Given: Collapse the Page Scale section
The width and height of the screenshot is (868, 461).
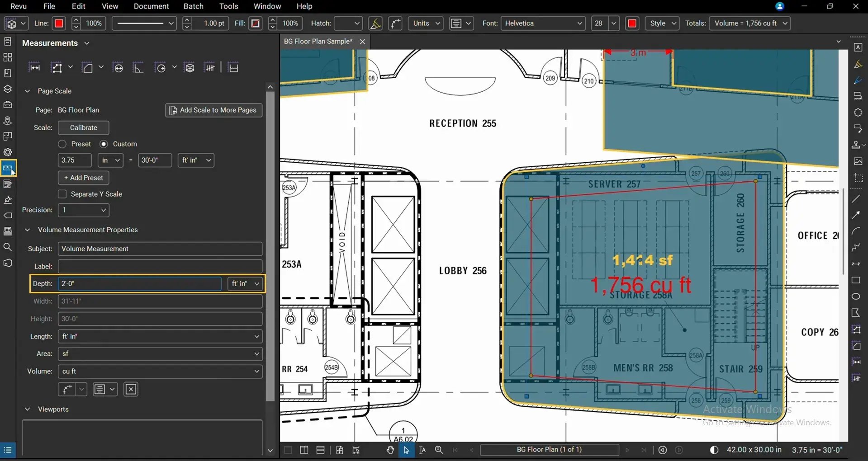Looking at the screenshot, I should pyautogui.click(x=27, y=91).
